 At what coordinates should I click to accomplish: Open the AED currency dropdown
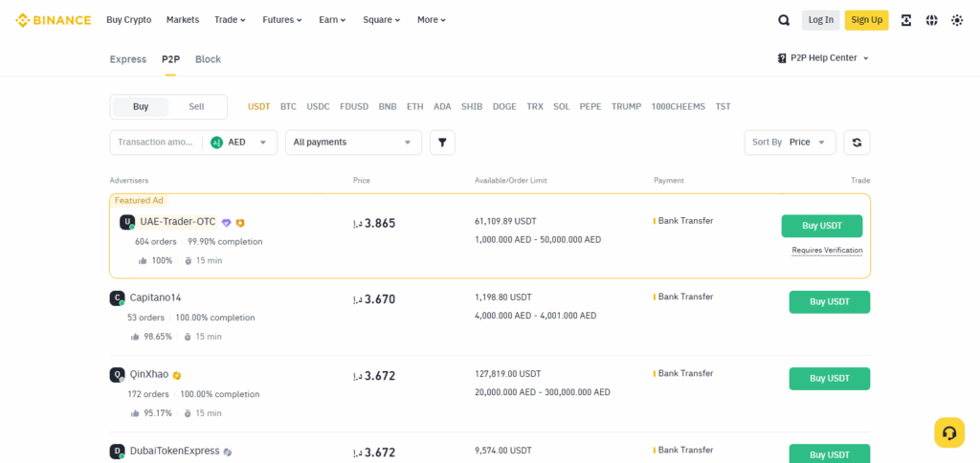240,143
